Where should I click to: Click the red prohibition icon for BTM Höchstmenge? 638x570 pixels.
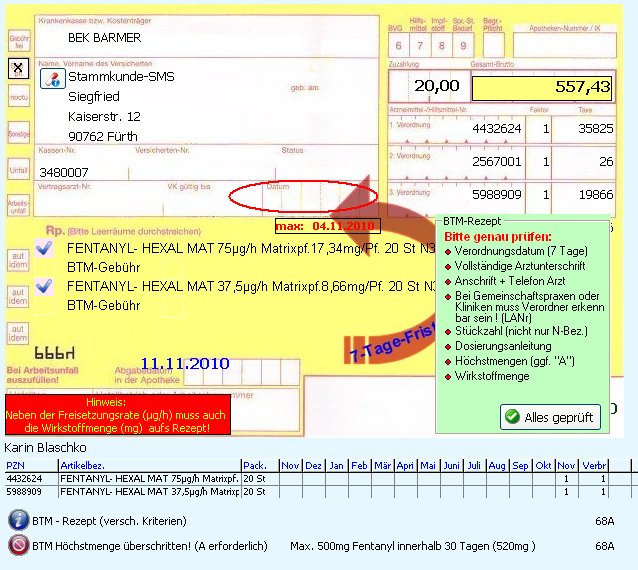coord(18,546)
